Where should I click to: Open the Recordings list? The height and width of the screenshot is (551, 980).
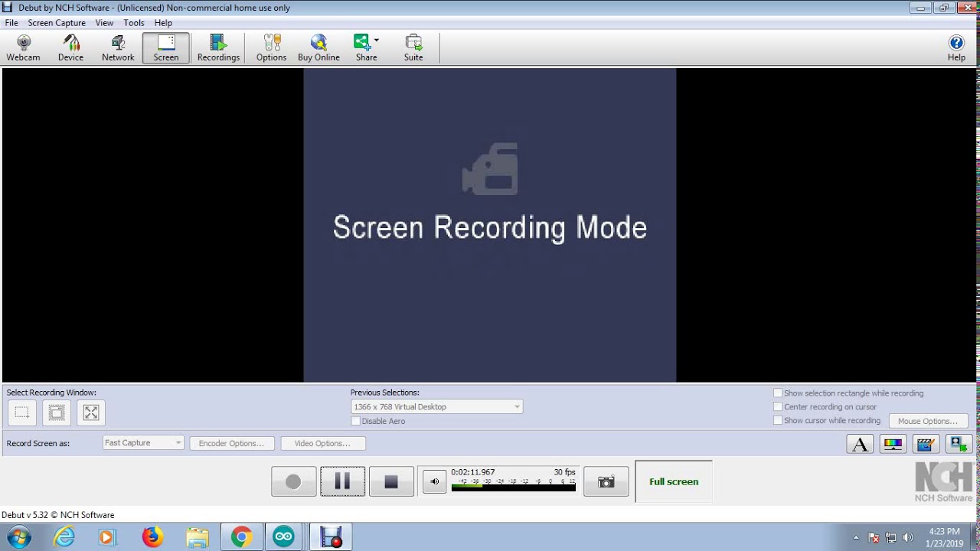(x=218, y=47)
